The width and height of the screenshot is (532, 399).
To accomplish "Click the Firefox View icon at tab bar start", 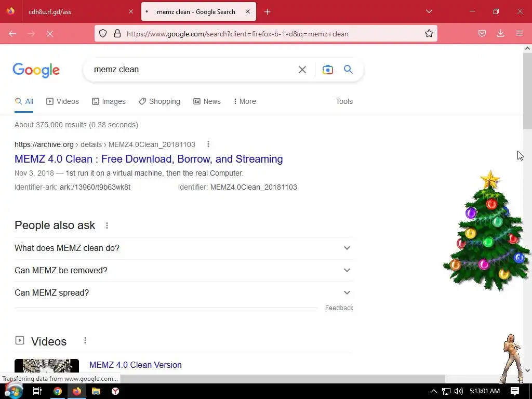I will click(x=10, y=11).
